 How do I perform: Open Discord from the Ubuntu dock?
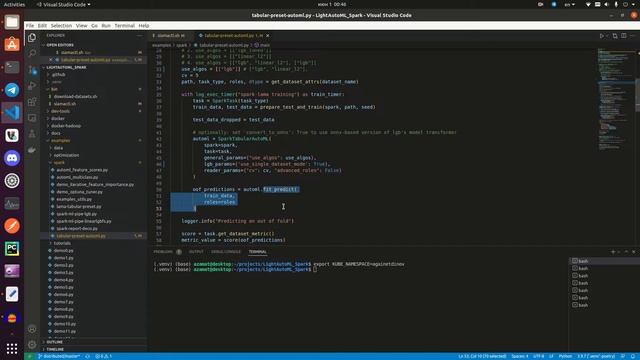(12, 158)
